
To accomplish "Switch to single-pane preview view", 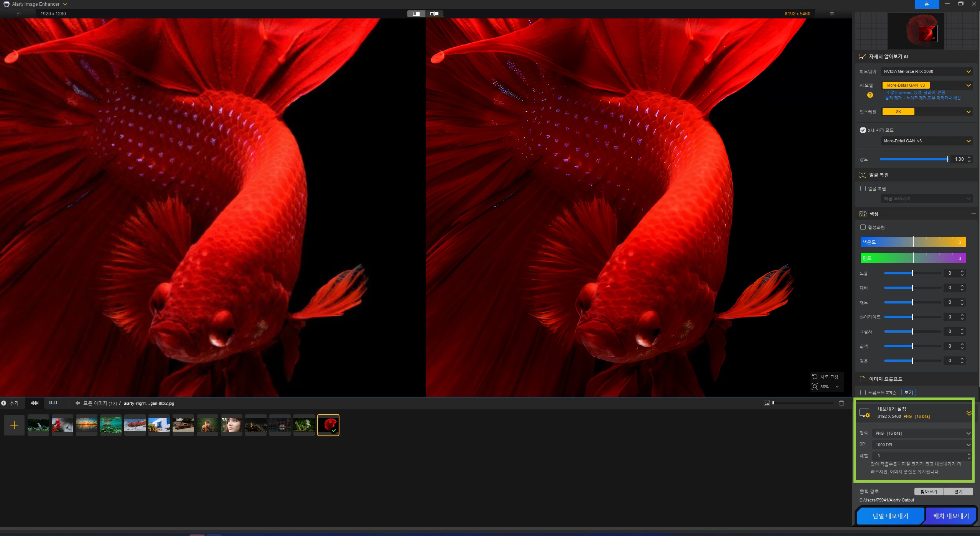I will point(416,14).
